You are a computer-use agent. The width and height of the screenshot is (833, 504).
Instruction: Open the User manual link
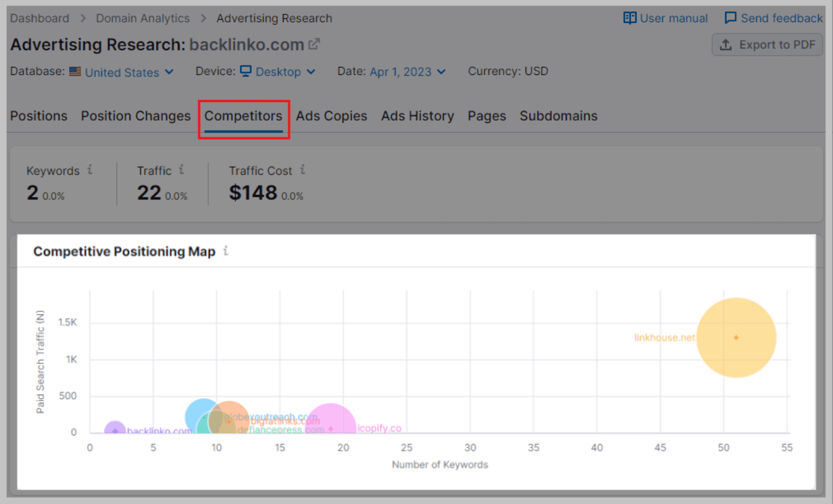click(674, 18)
